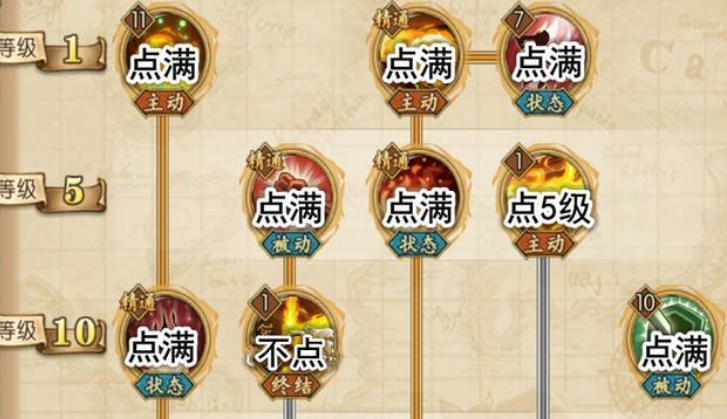Click the 主动 tag under the 点5级 skill

[x=546, y=243]
